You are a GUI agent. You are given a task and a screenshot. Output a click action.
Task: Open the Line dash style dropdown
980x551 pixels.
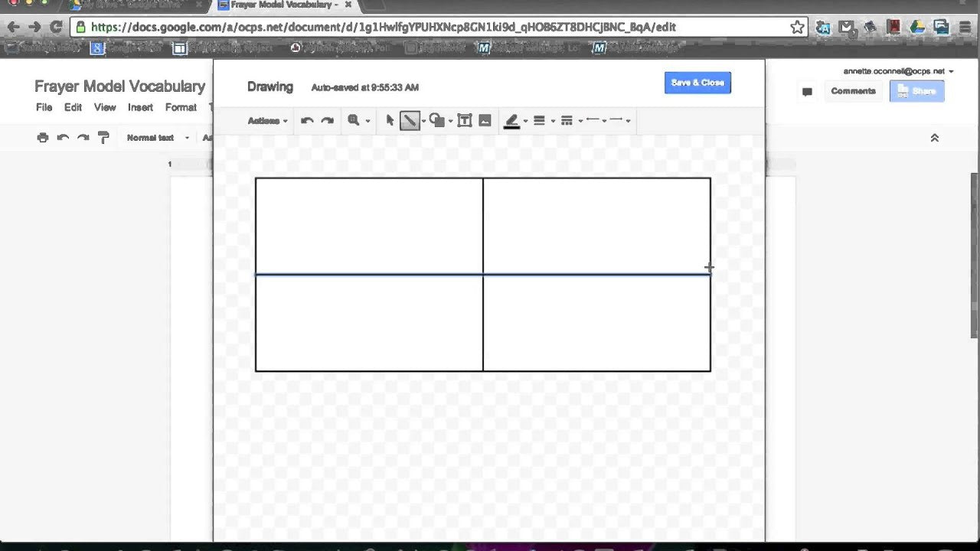(x=570, y=121)
